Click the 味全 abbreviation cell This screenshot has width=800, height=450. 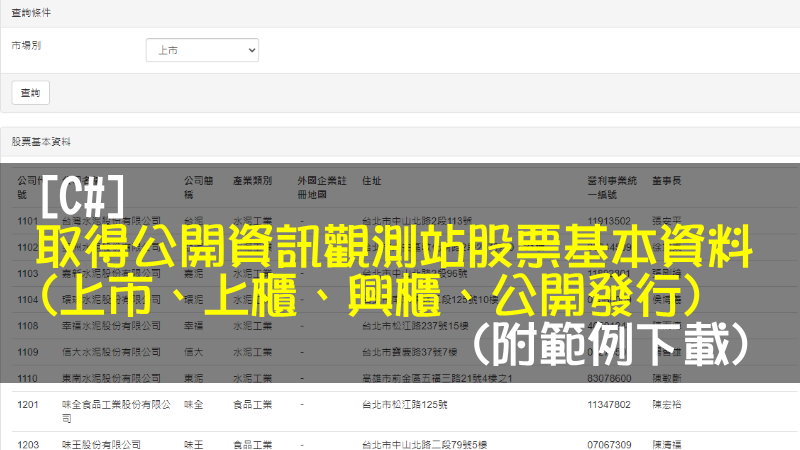193,405
